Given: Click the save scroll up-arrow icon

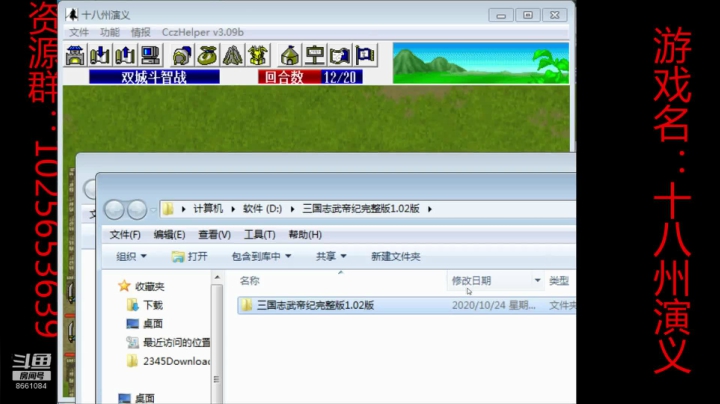Looking at the screenshot, I should pos(124,55).
